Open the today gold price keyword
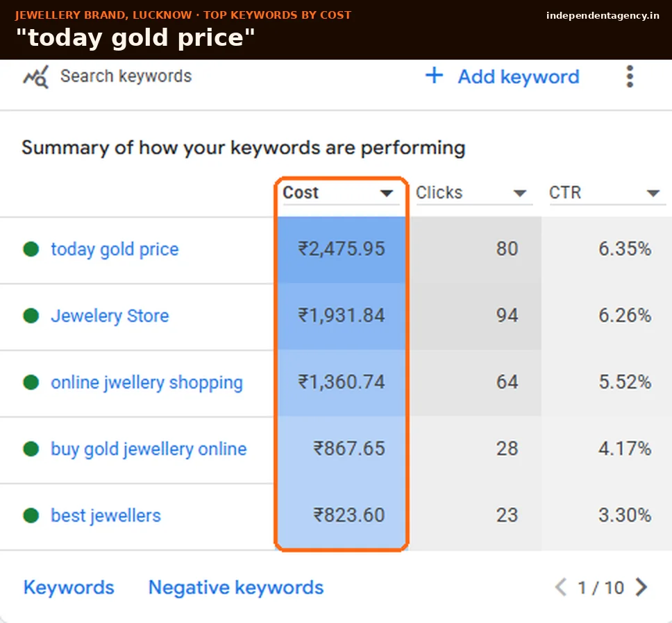This screenshot has height=623, width=672. coord(115,249)
